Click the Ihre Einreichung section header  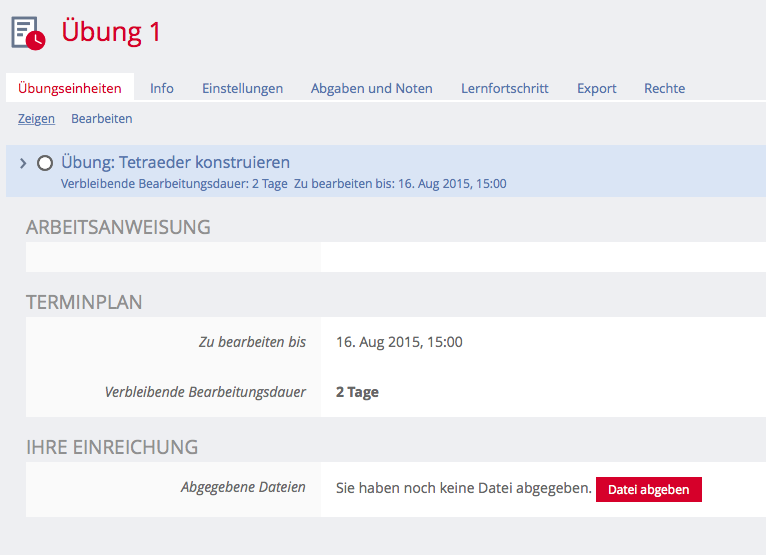coord(112,447)
